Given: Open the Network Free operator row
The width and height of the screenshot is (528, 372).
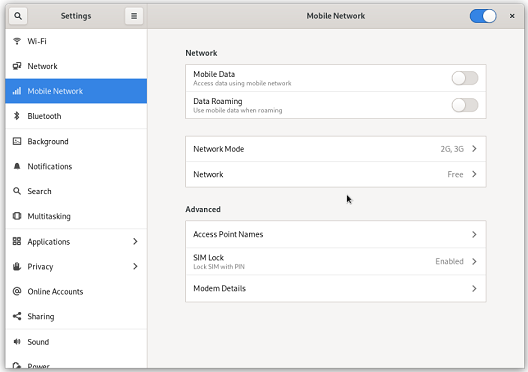Looking at the screenshot, I should click(x=336, y=174).
